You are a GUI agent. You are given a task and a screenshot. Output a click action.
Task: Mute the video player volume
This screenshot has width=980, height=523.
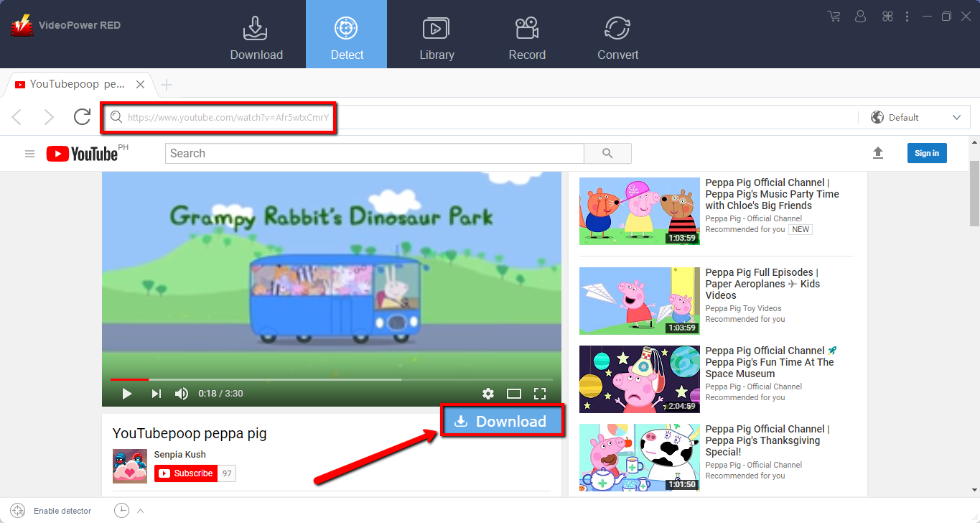181,394
